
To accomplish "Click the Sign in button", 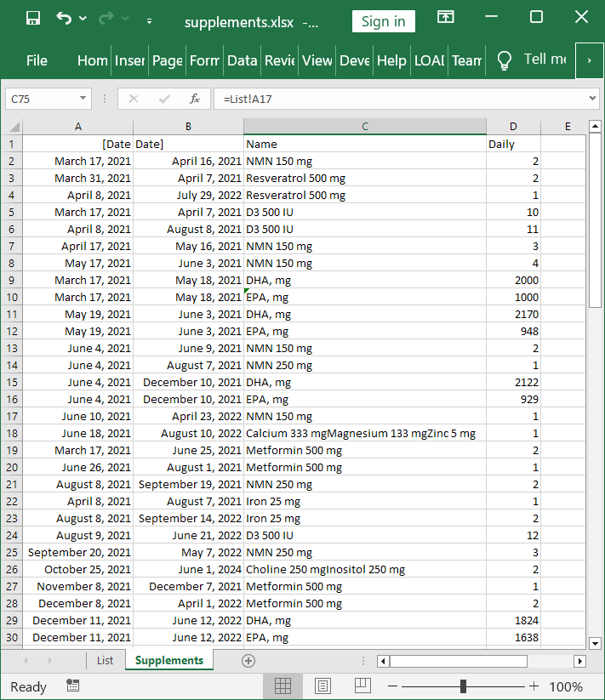I will click(383, 21).
